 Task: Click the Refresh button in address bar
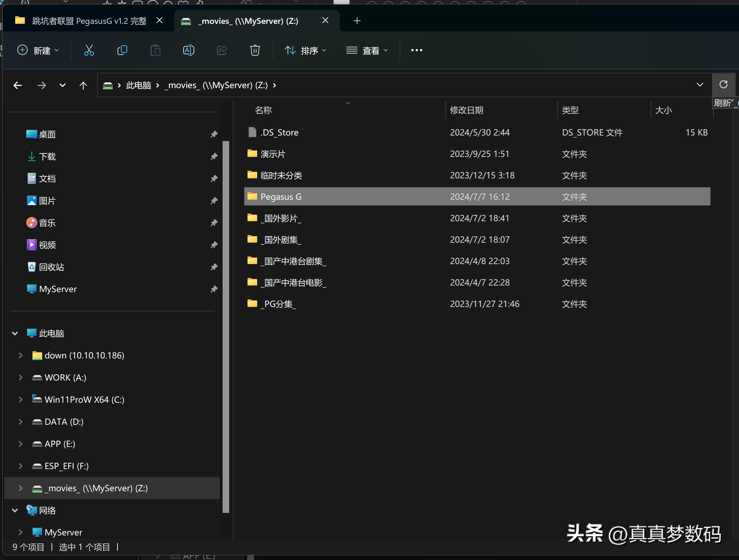(x=723, y=85)
